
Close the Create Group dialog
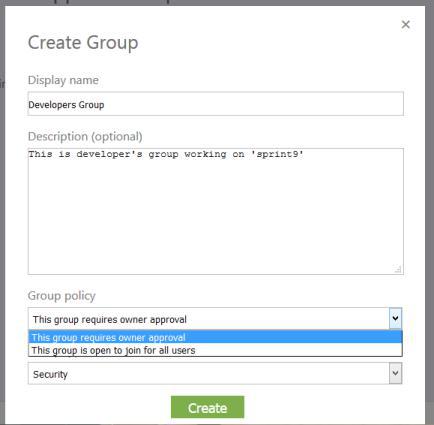click(405, 24)
